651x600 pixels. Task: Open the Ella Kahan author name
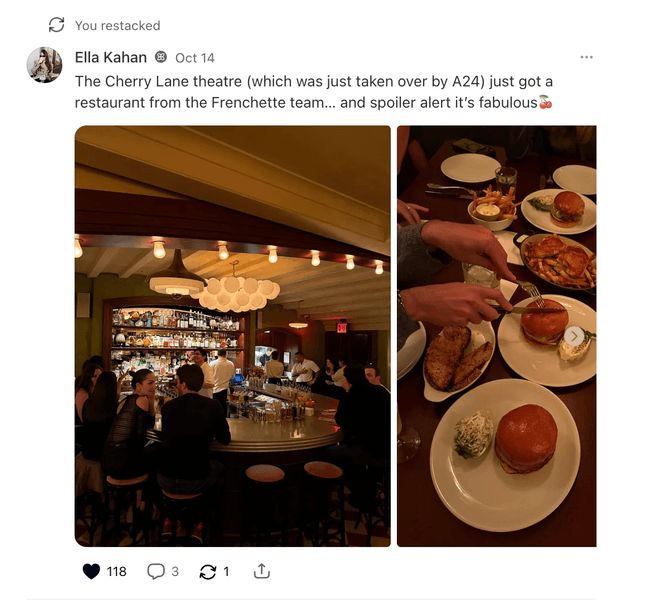(x=110, y=57)
